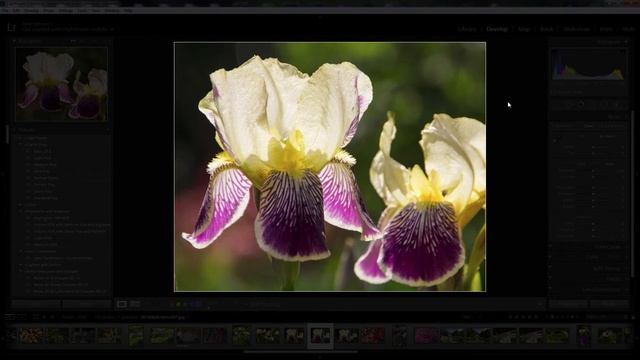This screenshot has height=360, width=640.
Task: Collapse the Navigator panel triangle
Action: (14, 41)
